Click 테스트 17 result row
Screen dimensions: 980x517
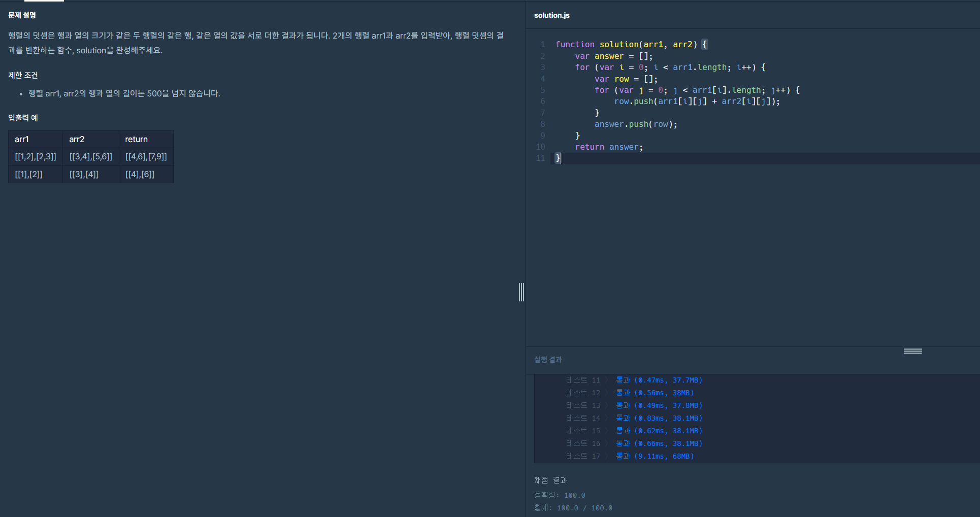(x=630, y=456)
